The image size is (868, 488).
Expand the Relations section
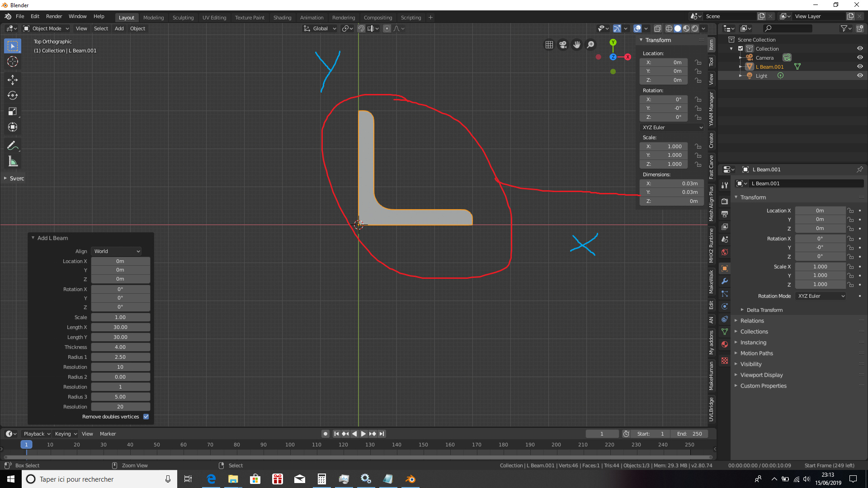(752, 320)
